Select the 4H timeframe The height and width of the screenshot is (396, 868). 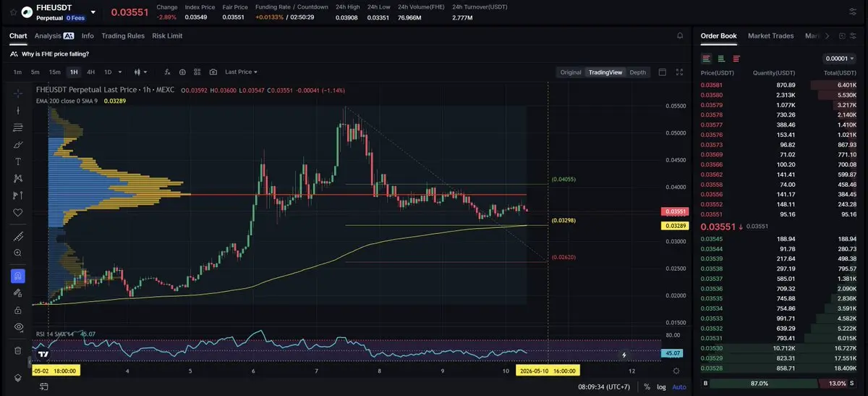tap(90, 72)
